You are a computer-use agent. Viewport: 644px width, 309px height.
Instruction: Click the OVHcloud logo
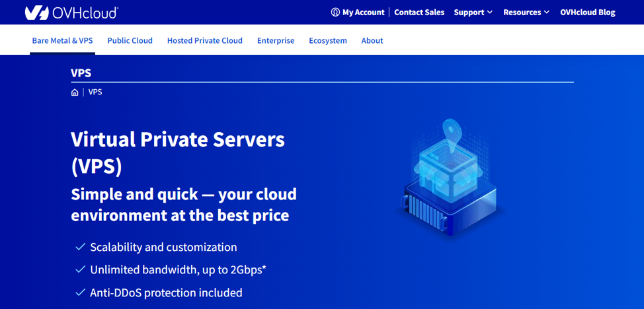tap(71, 13)
